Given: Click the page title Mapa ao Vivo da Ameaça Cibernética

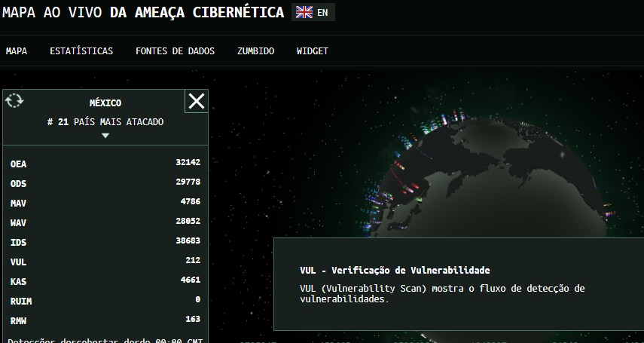Looking at the screenshot, I should coord(143,12).
